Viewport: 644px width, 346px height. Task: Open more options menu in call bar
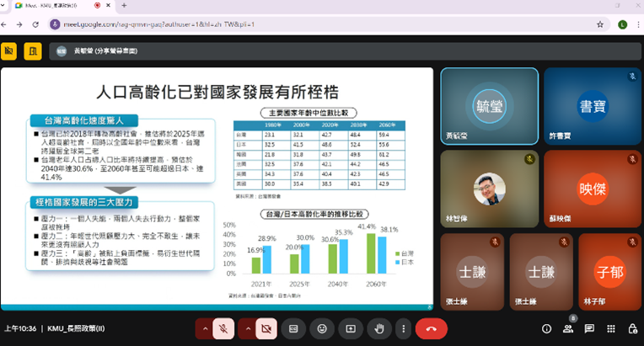tap(403, 329)
